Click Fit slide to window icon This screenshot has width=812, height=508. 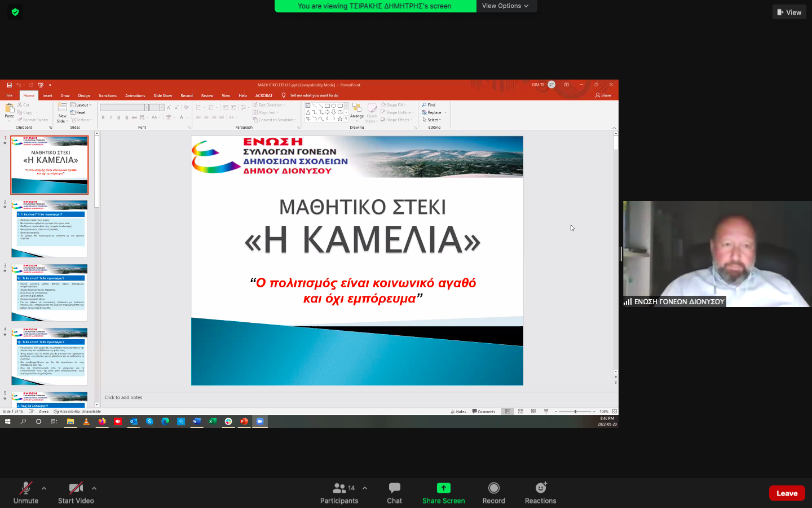click(x=615, y=411)
